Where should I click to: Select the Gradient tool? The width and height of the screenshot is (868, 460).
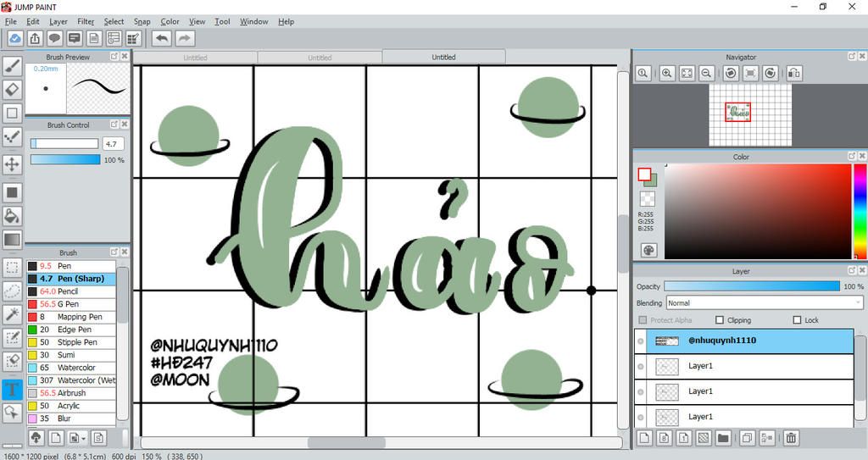[12, 240]
